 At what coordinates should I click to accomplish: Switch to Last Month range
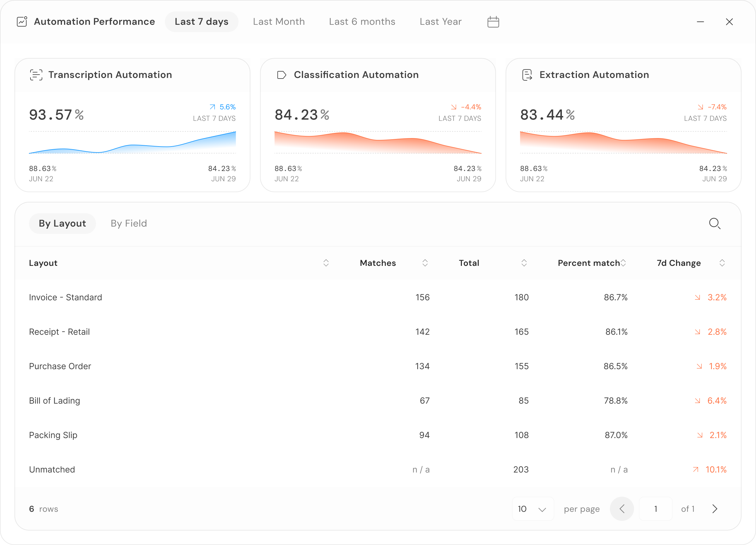[279, 22]
